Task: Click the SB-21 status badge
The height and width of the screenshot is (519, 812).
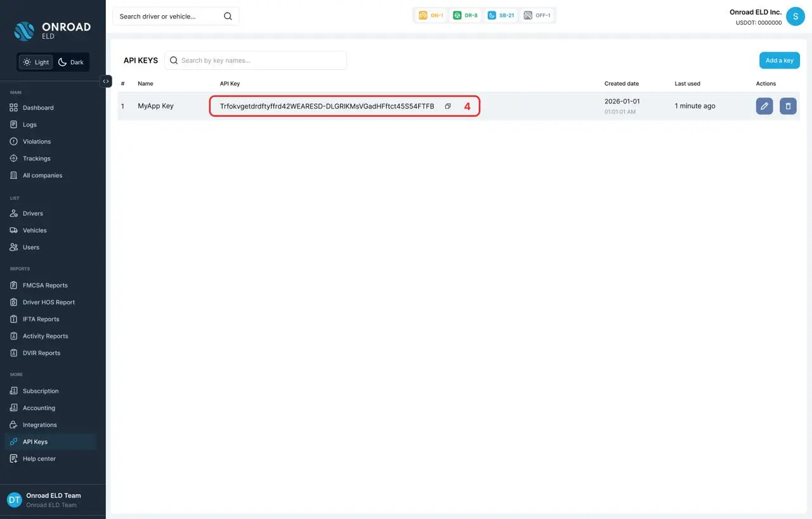Action: coord(501,15)
